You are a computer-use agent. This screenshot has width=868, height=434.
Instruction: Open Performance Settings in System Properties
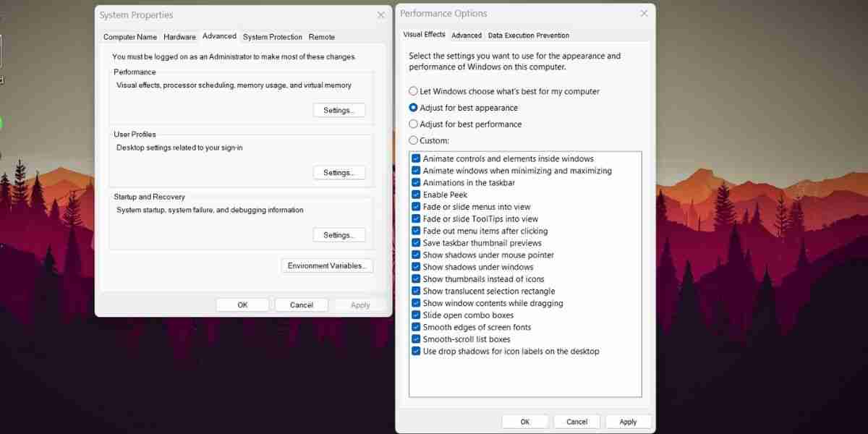339,110
